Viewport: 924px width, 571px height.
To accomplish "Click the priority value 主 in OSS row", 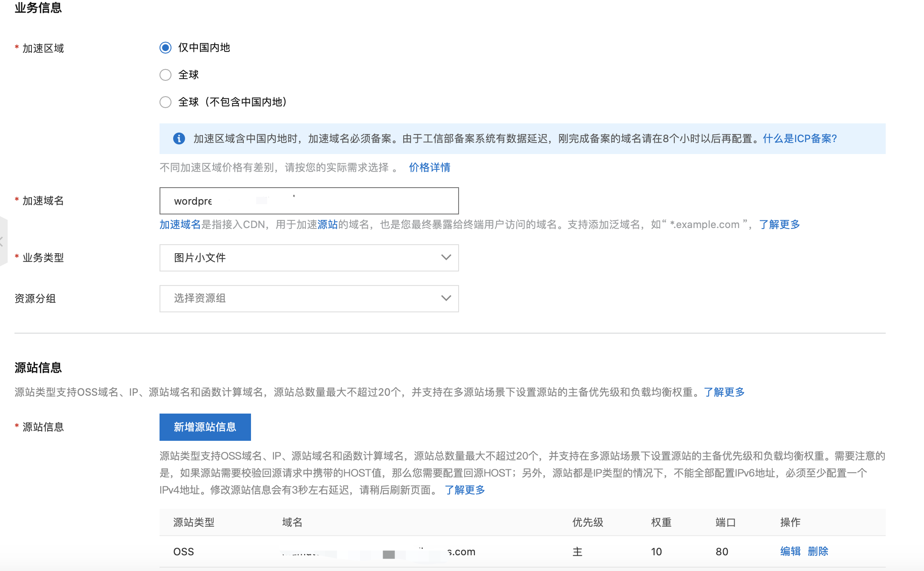I will click(x=577, y=552).
